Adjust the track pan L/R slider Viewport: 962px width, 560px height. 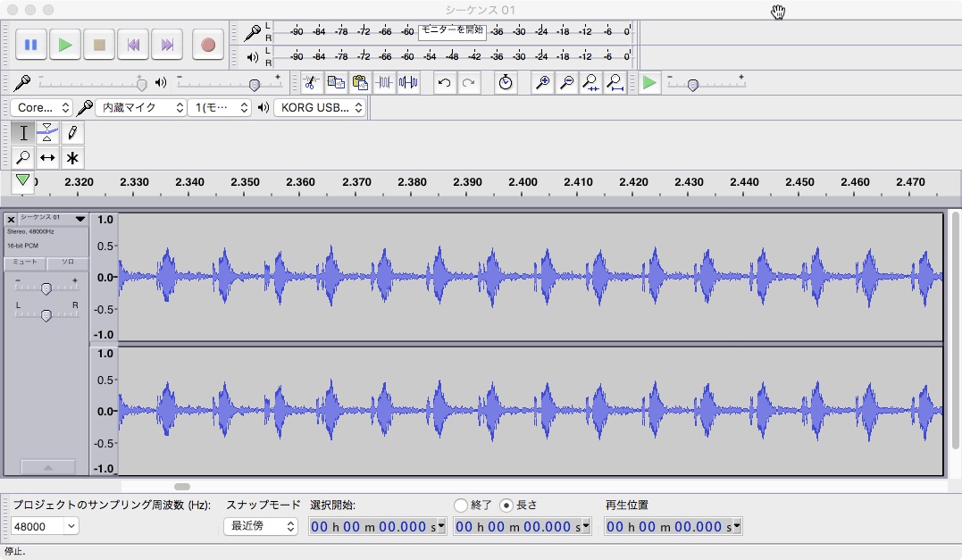coord(46,315)
